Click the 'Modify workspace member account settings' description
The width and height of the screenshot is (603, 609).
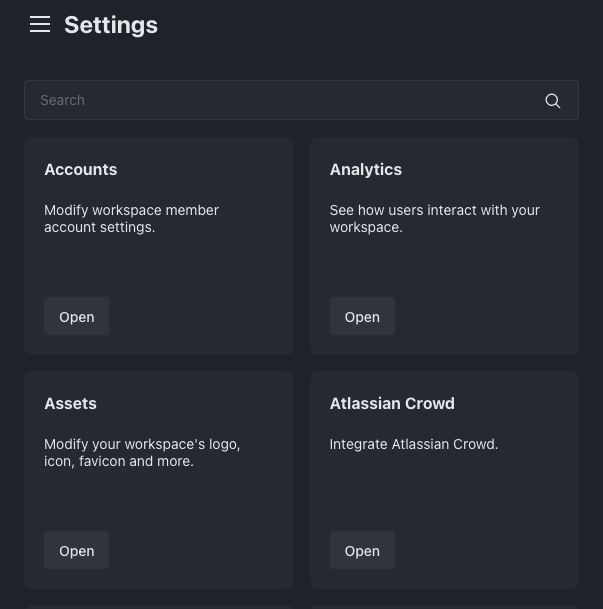pyautogui.click(x=131, y=219)
